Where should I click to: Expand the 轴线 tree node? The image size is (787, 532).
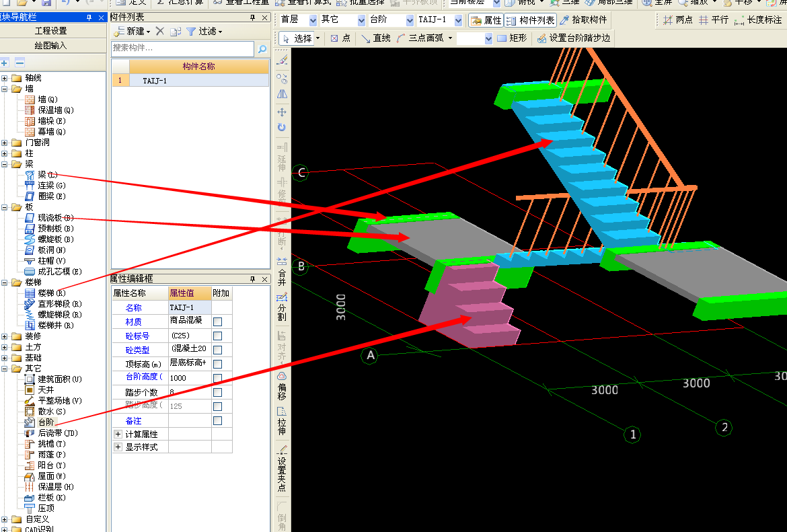pyautogui.click(x=5, y=78)
